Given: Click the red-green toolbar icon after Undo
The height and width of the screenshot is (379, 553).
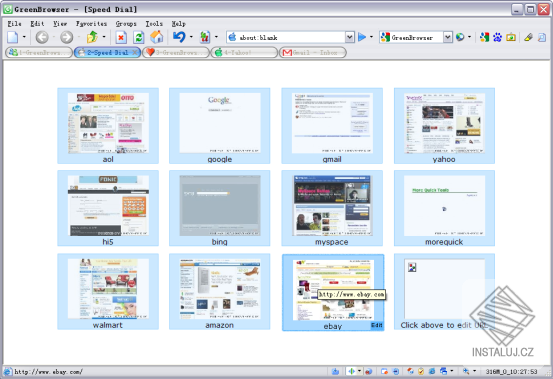Looking at the screenshot, I should tap(205, 37).
